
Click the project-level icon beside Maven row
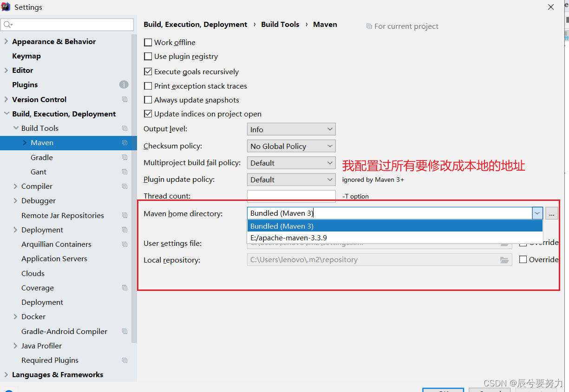pyautogui.click(x=124, y=142)
